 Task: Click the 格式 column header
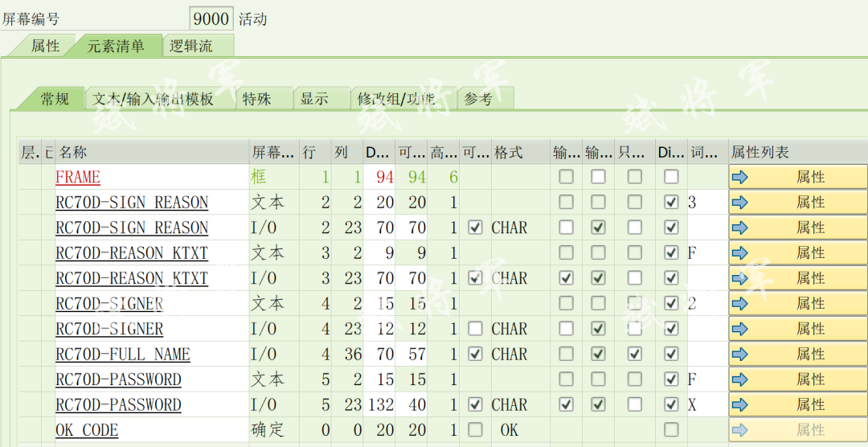click(x=520, y=152)
